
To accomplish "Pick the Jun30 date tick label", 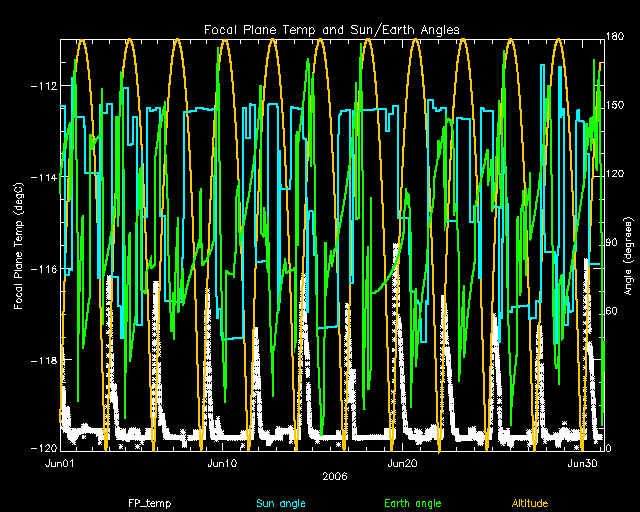I will [583, 464].
